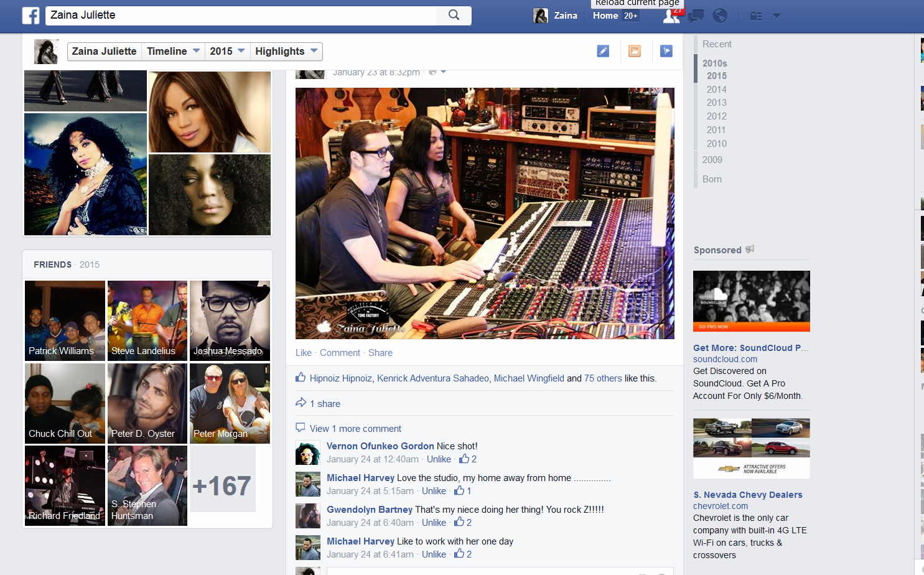Click the life event flag icon
The image size is (924, 575).
pos(666,51)
